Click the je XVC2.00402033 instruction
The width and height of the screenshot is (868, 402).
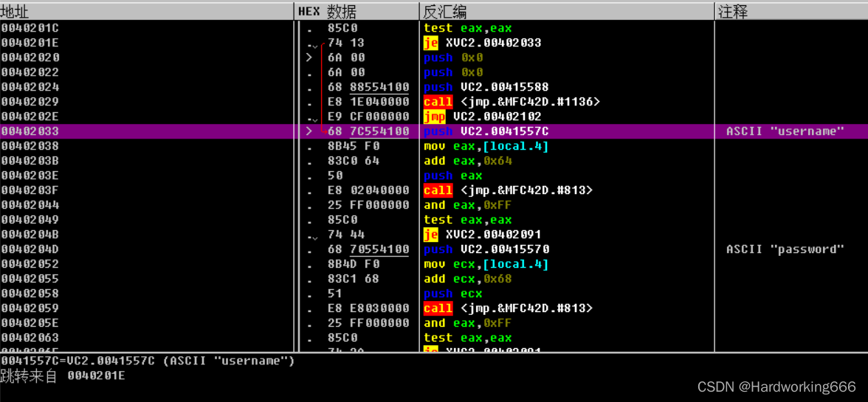pyautogui.click(x=482, y=43)
